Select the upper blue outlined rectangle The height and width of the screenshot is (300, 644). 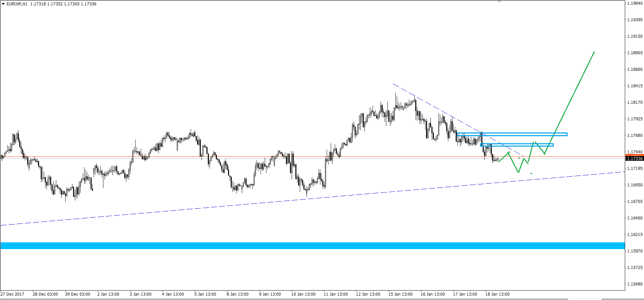click(512, 134)
